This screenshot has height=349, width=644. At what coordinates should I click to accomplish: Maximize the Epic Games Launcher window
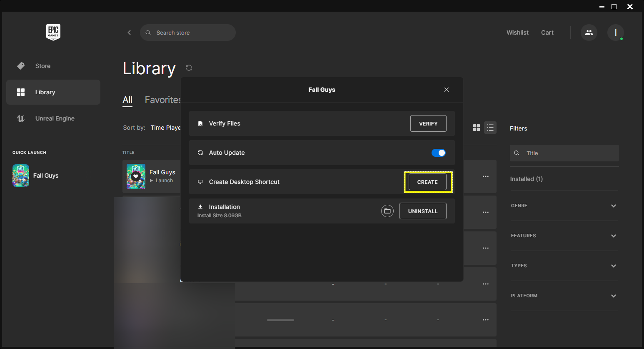coord(614,7)
